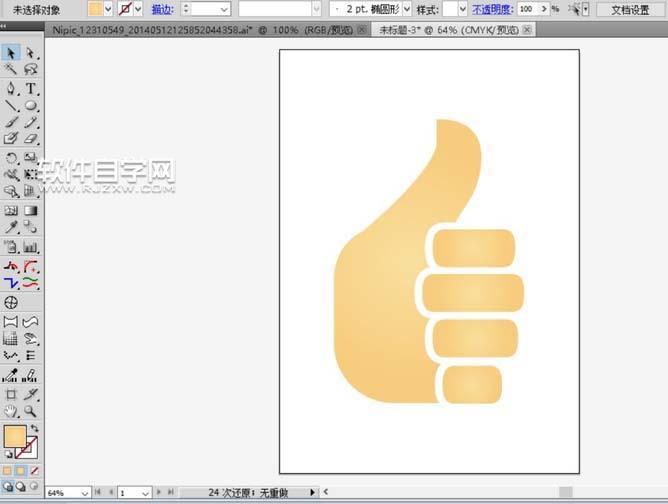The image size is (668, 504).
Task: Select the Zoom magnifier tool
Action: click(x=31, y=411)
